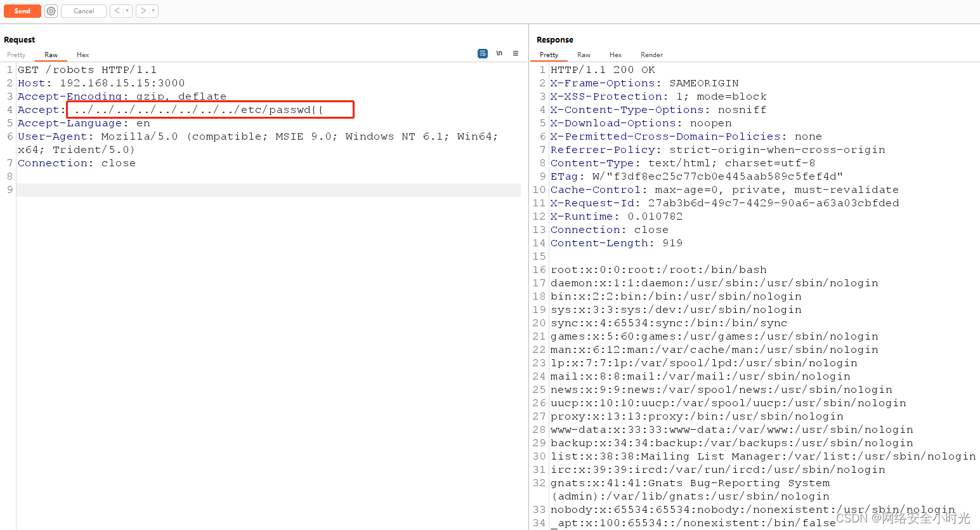The width and height of the screenshot is (980, 530).
Task: Switch Response panel to Raw tab
Action: pos(584,55)
